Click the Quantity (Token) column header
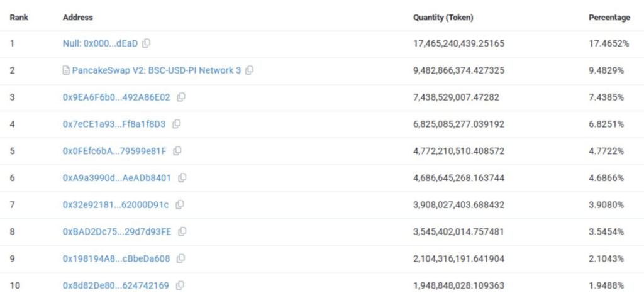This screenshot has height=293, width=644. click(x=443, y=18)
